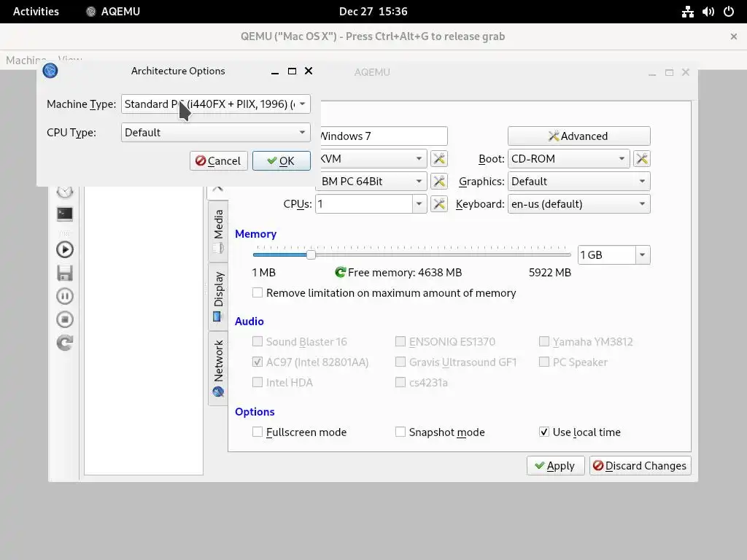The width and height of the screenshot is (747, 560).
Task: Click the tools icon next to the CPUs field
Action: coord(438,204)
